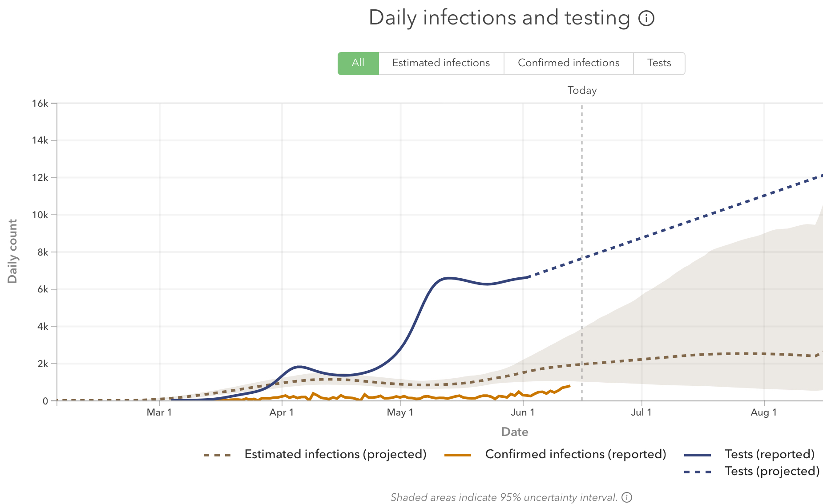Switch to the Confirmed infections tab

(x=569, y=63)
